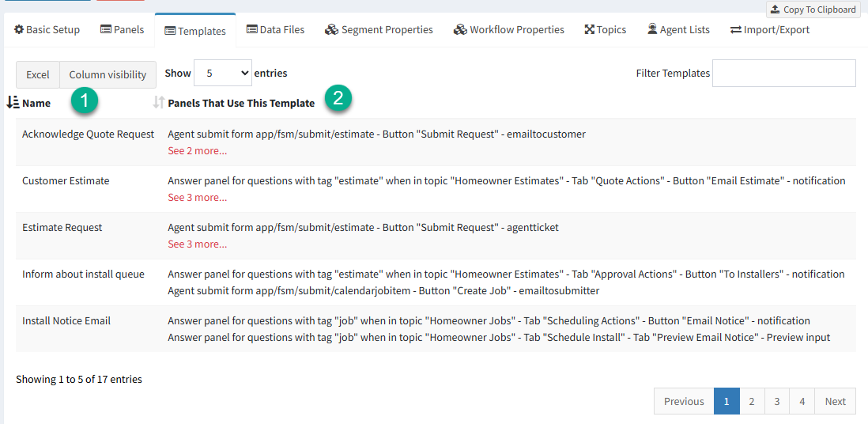This screenshot has width=868, height=424.
Task: Sort by Name column header
Action: click(x=36, y=103)
